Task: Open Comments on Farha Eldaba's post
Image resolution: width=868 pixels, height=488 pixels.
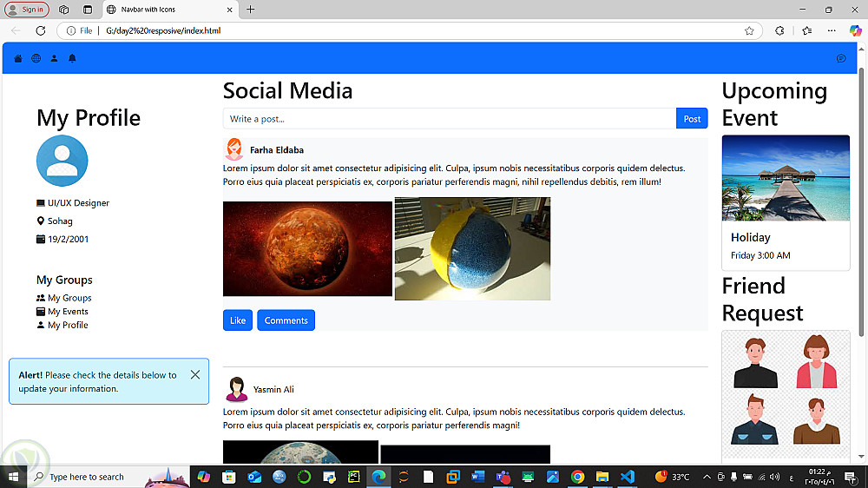Action: [x=286, y=320]
